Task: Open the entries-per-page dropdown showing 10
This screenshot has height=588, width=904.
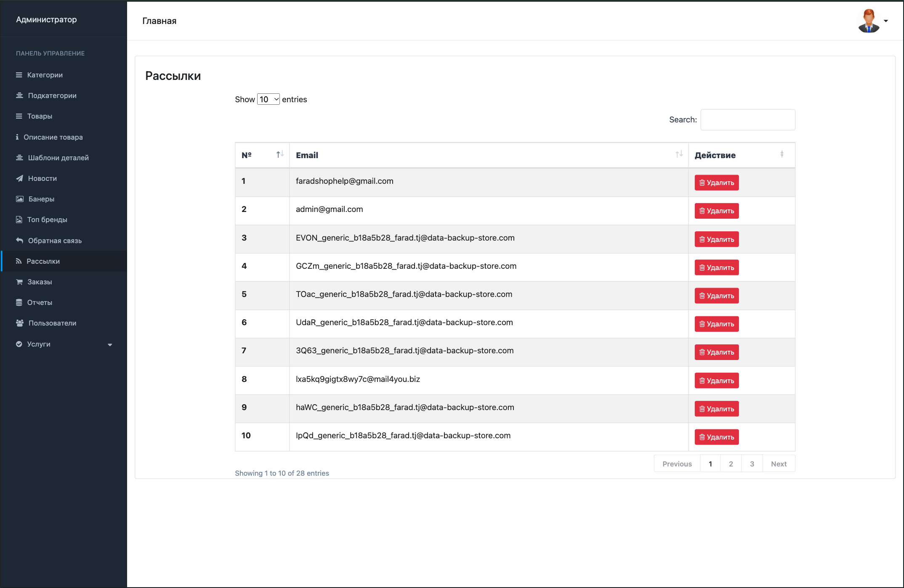Action: (x=269, y=99)
